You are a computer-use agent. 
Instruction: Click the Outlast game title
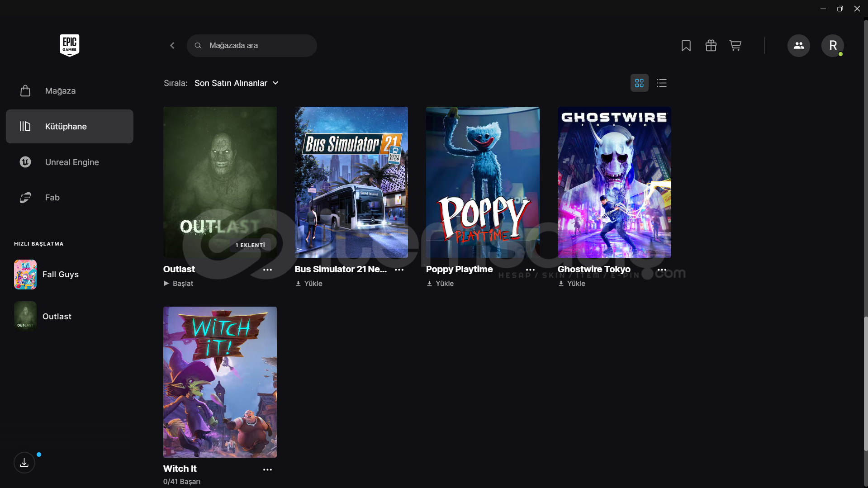click(x=179, y=270)
